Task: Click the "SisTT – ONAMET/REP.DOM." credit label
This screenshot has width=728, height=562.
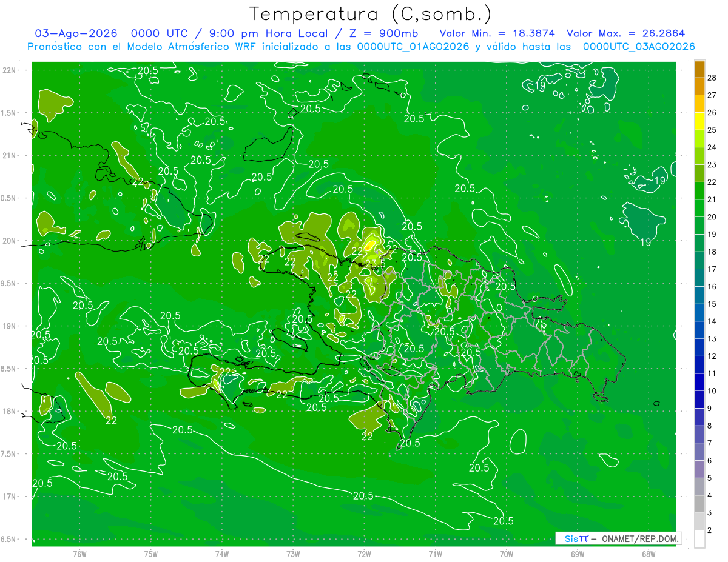Action: click(618, 538)
